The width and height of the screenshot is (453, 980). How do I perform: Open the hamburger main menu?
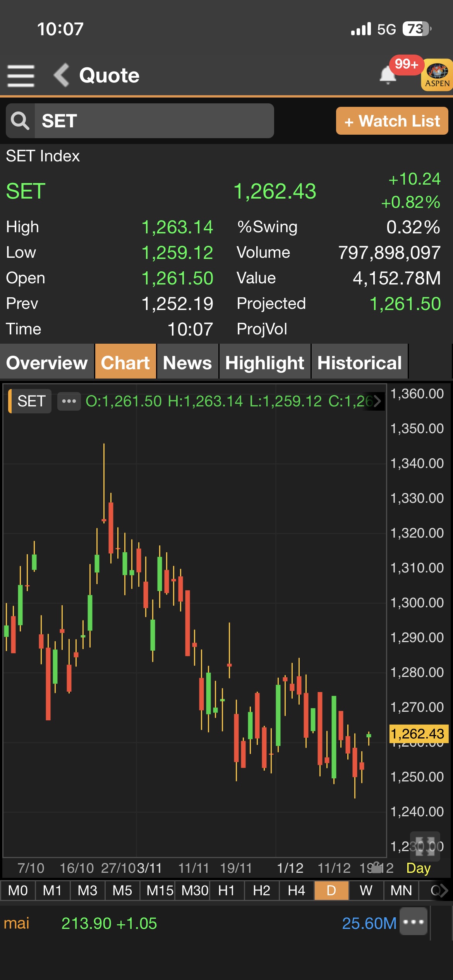coord(21,75)
